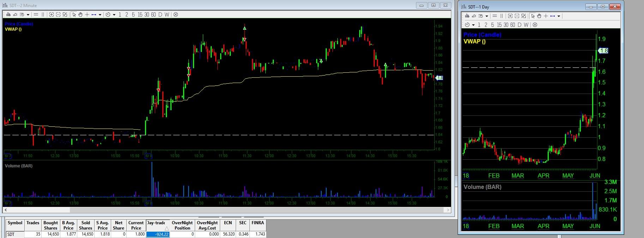
Task: Select pointer tool in 1 Day toolbar
Action: pos(533,16)
